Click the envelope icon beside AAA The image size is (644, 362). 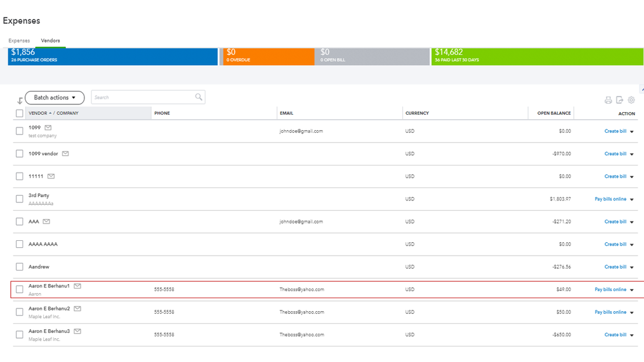[46, 221]
